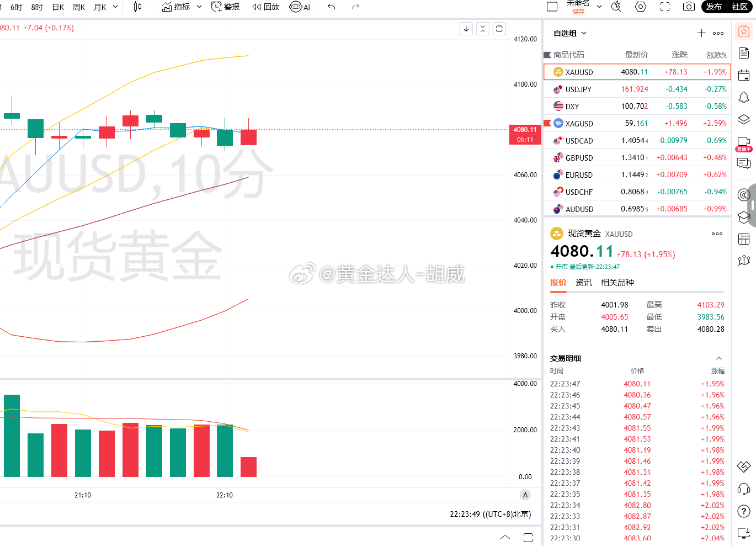
Task: Open watchlist more options menu
Action: 718,33
